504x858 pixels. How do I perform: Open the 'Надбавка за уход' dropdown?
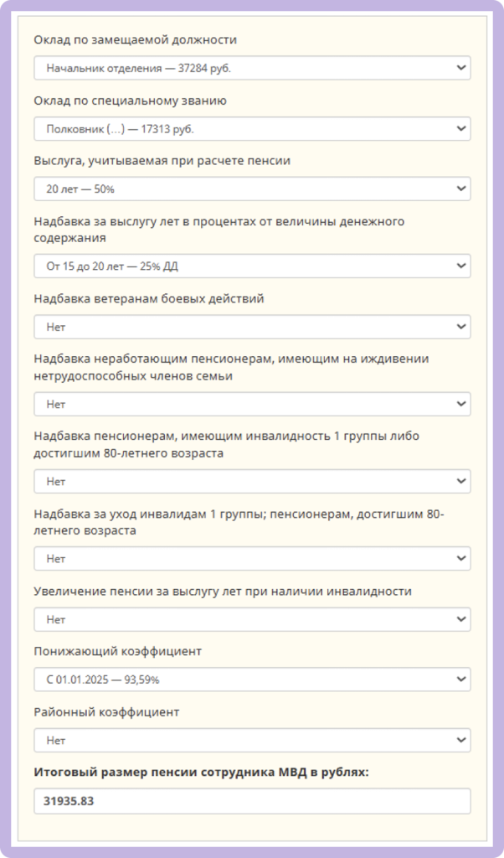(x=251, y=558)
